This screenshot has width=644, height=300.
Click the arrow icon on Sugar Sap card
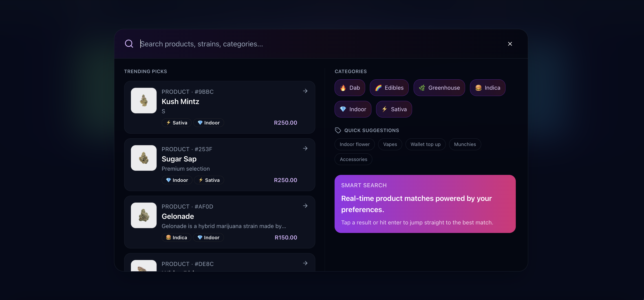coord(305,148)
